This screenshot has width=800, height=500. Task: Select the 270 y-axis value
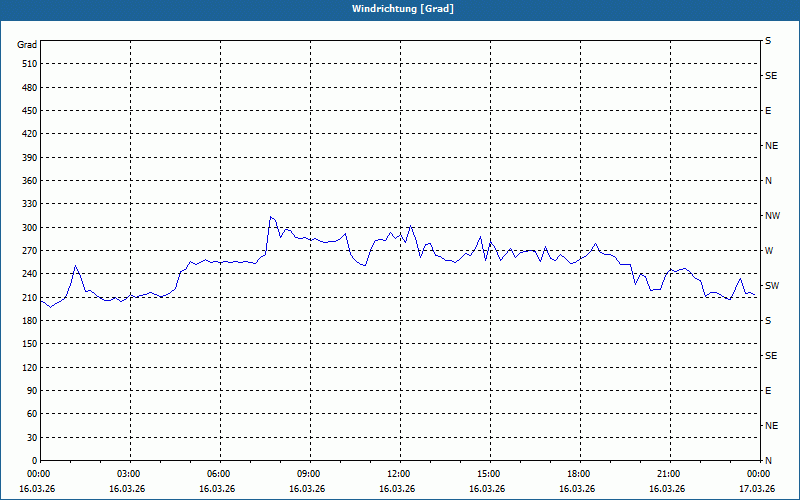click(x=30, y=251)
